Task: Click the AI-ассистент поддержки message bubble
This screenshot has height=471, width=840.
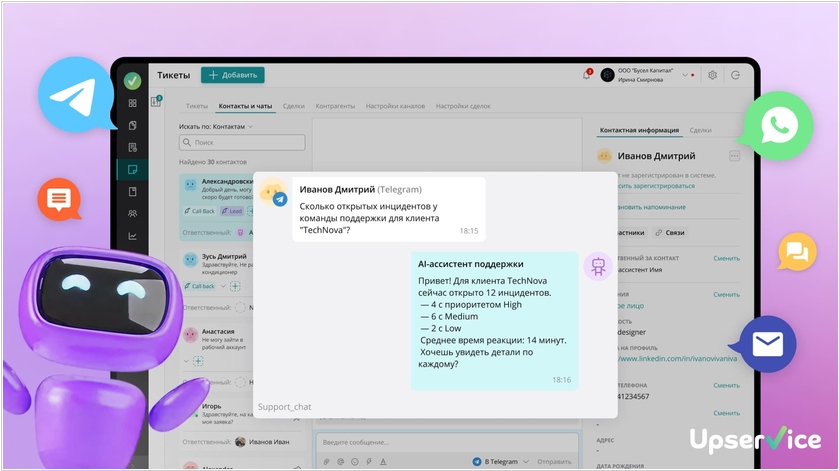Action: [494, 321]
